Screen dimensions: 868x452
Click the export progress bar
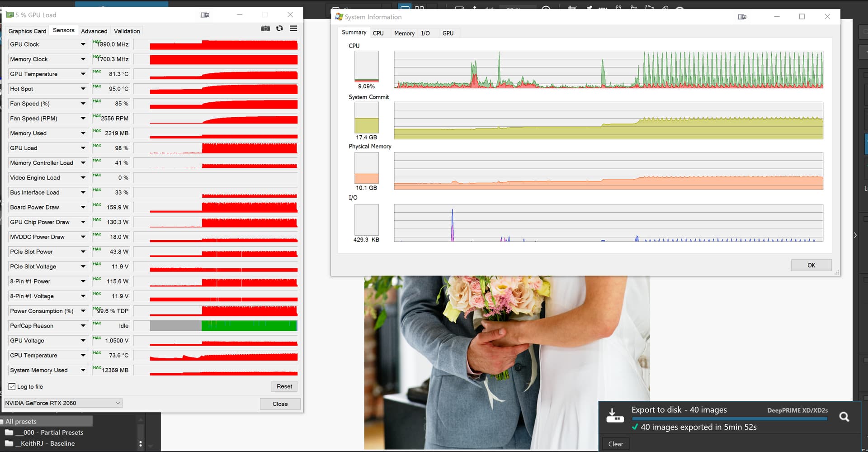pos(729,419)
